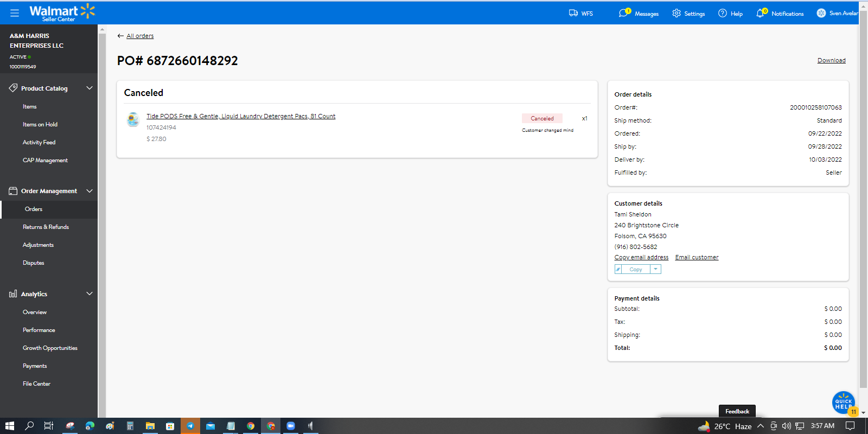Image resolution: width=868 pixels, height=434 pixels.
Task: Open Returns & Refunds in the sidebar
Action: click(46, 227)
